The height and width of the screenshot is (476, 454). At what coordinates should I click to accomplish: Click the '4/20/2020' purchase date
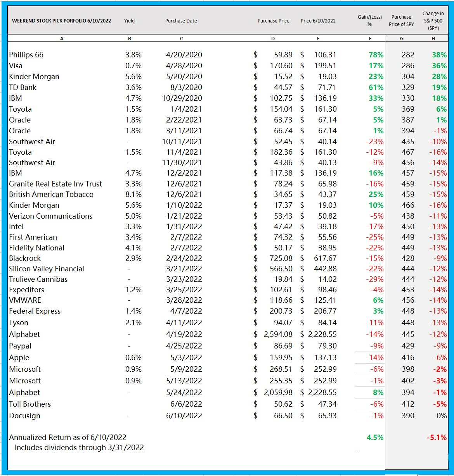point(184,55)
